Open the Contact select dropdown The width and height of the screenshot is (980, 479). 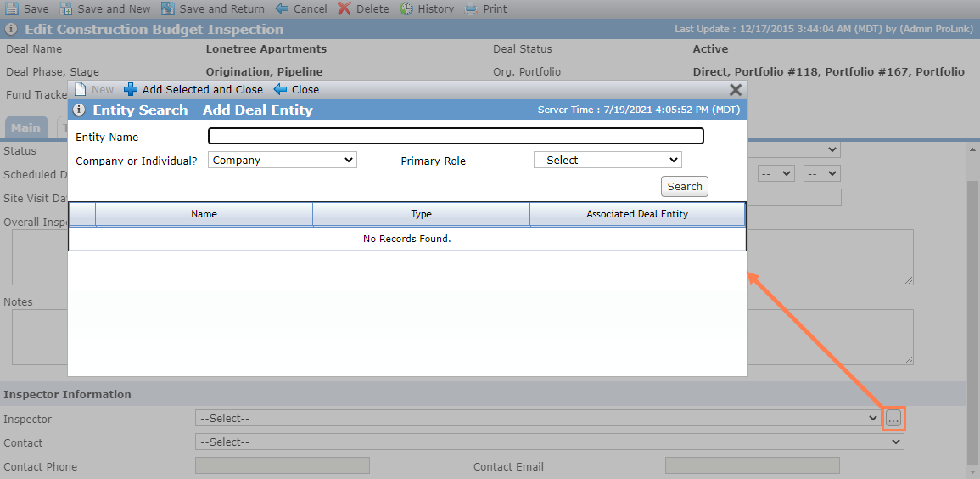pos(550,442)
